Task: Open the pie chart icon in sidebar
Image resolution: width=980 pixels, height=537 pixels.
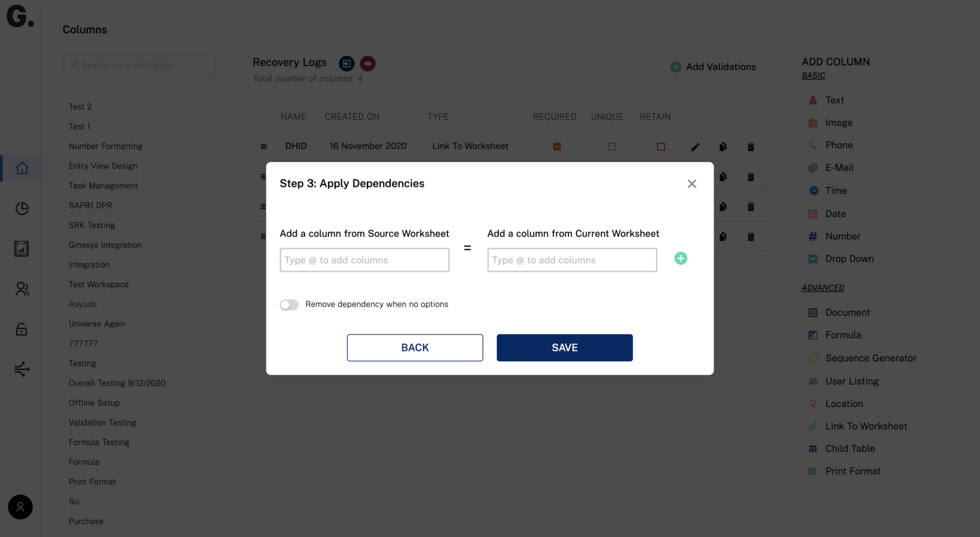Action: click(22, 208)
